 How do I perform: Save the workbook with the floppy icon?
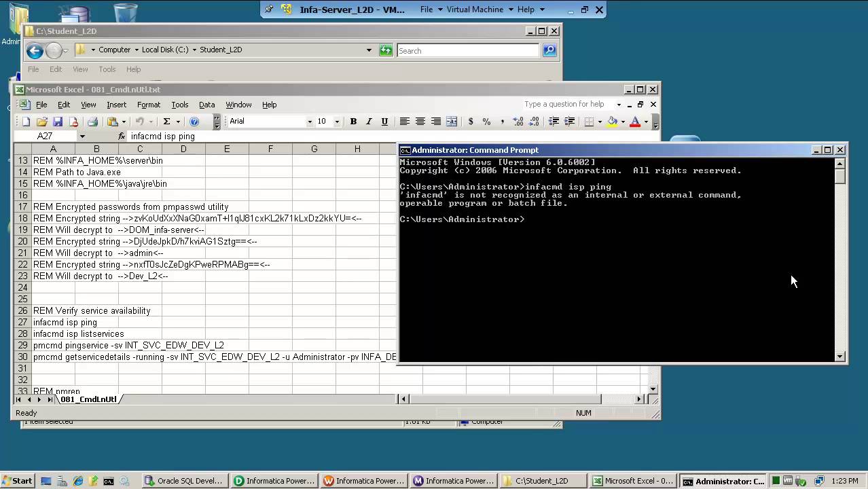coord(58,122)
